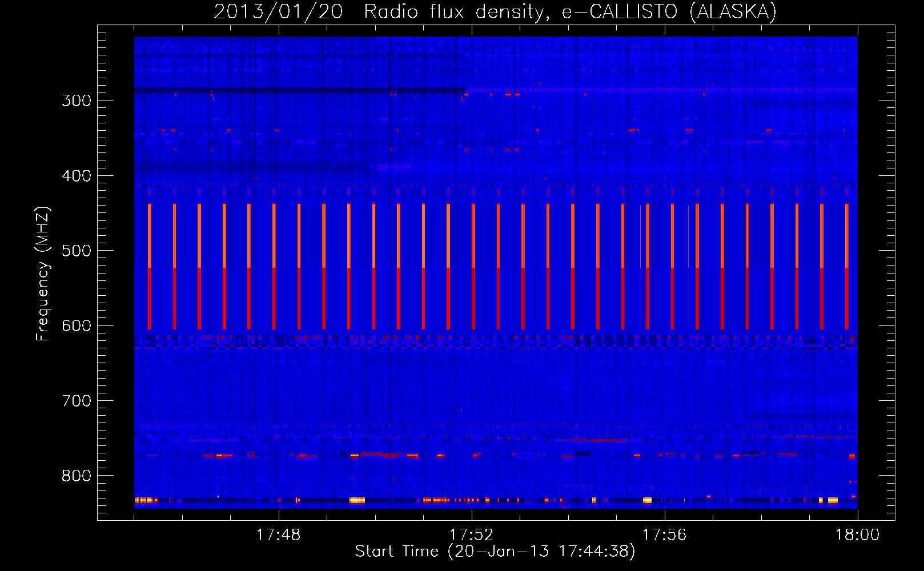This screenshot has width=924, height=571.
Task: Click the Start Time axis label
Action: [x=495, y=552]
